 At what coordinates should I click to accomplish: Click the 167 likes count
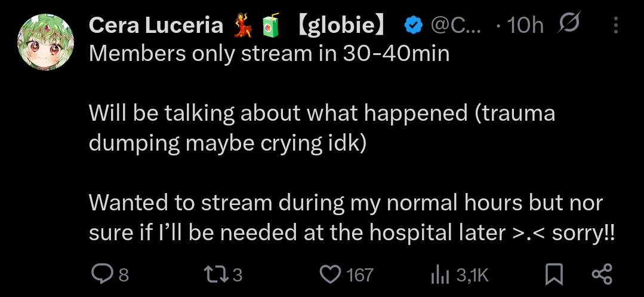pos(359,275)
